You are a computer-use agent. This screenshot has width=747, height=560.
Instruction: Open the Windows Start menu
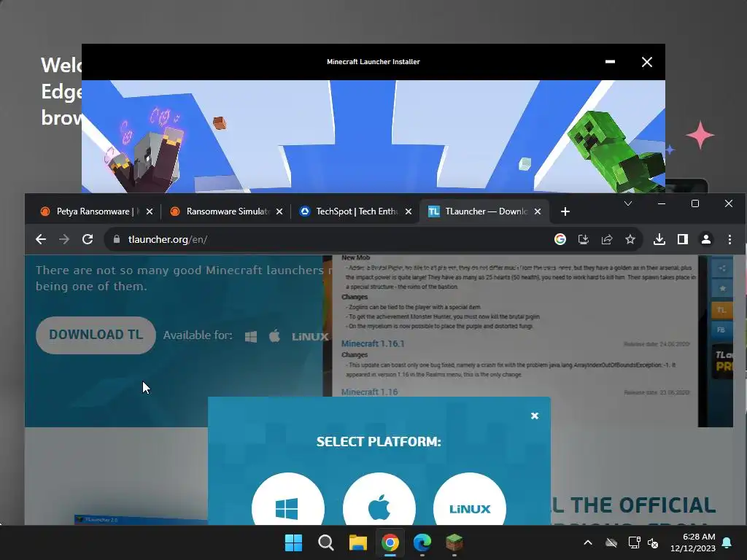(x=293, y=542)
